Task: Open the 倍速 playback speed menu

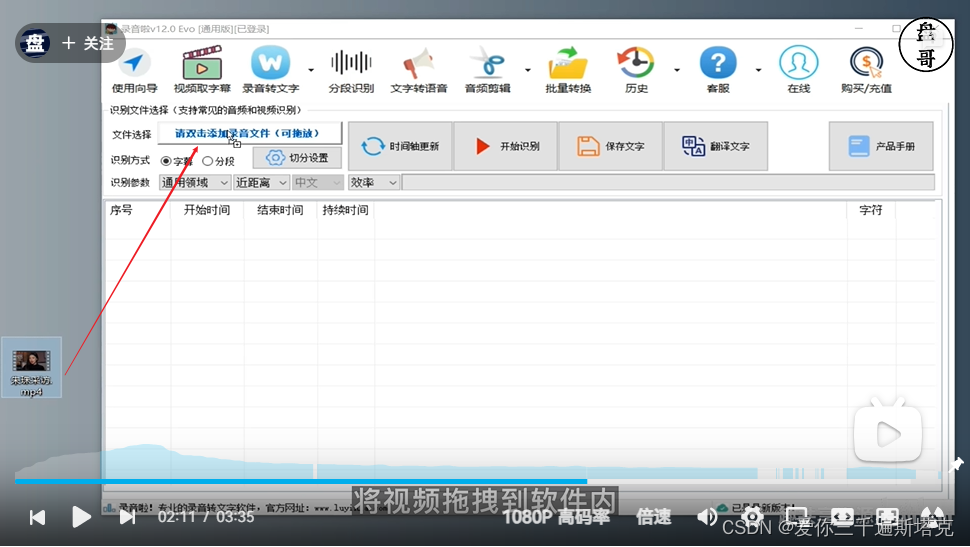Action: (654, 517)
